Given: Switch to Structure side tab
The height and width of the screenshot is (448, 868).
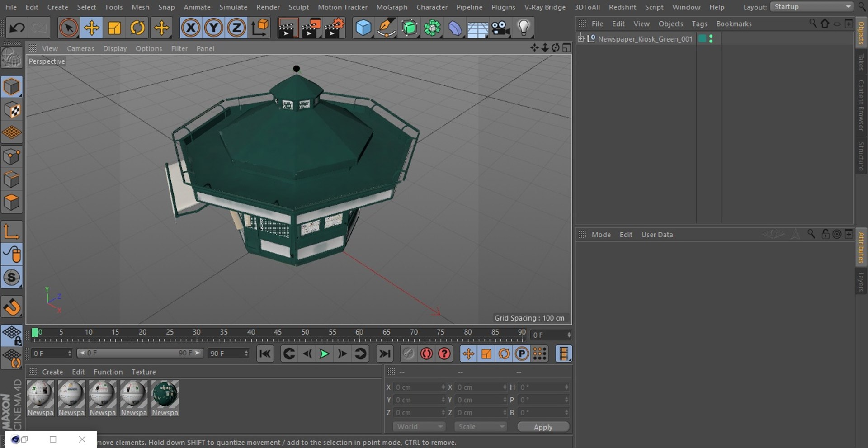Looking at the screenshot, I should coord(861,156).
